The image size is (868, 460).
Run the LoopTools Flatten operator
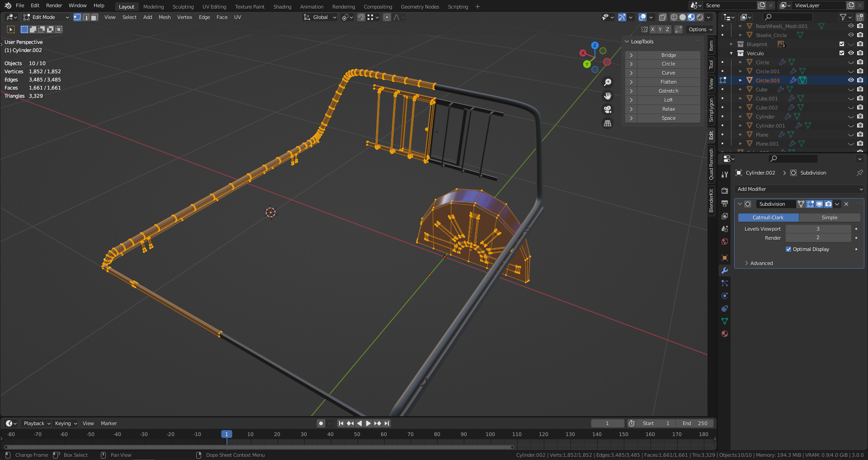[668, 82]
